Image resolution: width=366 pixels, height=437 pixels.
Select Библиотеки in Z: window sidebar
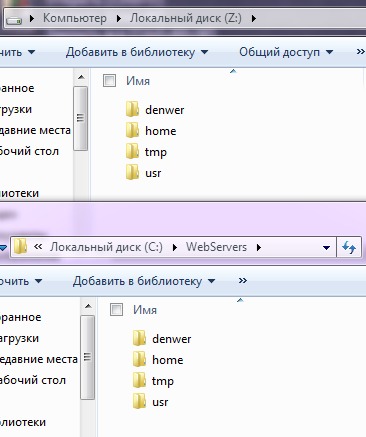[x=19, y=193]
